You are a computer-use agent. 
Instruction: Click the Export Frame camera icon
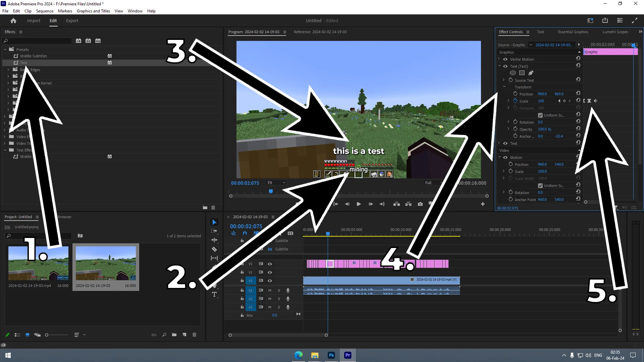click(x=420, y=204)
